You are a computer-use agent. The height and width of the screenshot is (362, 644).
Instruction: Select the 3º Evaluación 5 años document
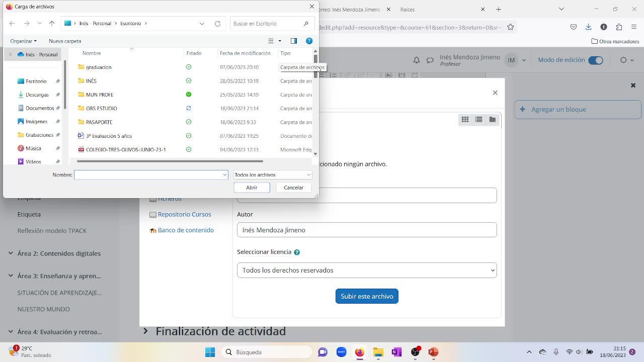tap(109, 136)
